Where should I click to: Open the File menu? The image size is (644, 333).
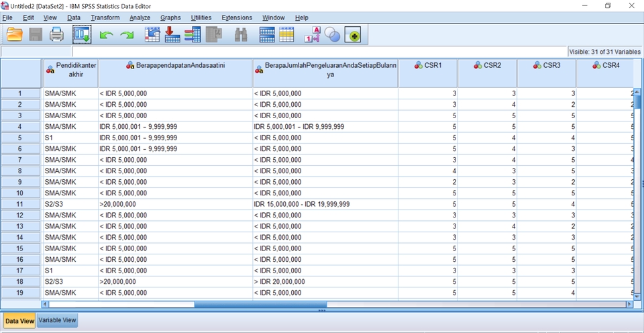tap(7, 17)
